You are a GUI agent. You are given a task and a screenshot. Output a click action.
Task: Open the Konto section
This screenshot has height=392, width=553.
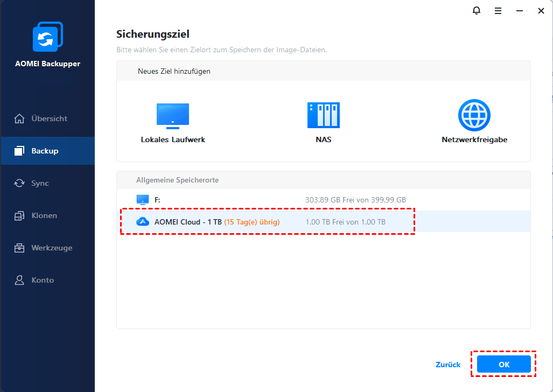click(47, 280)
